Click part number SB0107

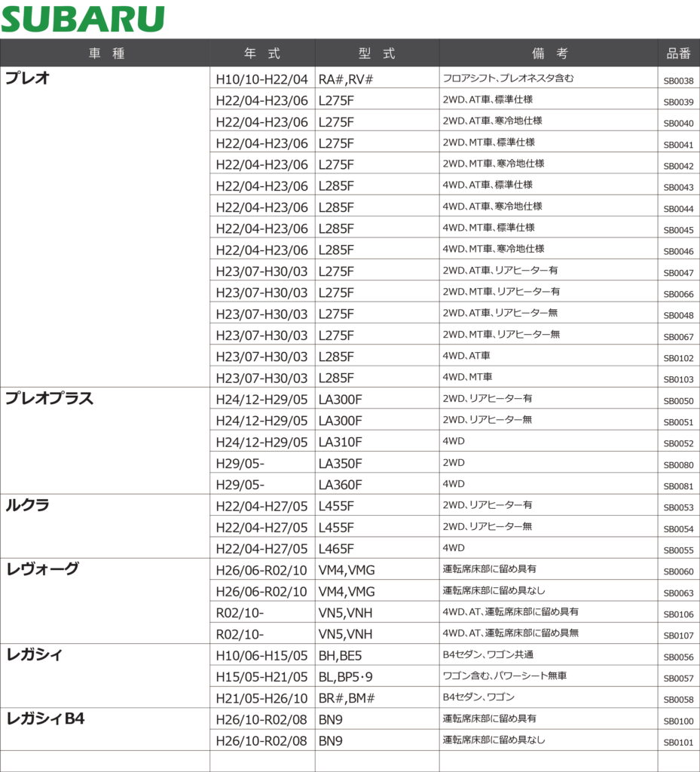tap(678, 636)
